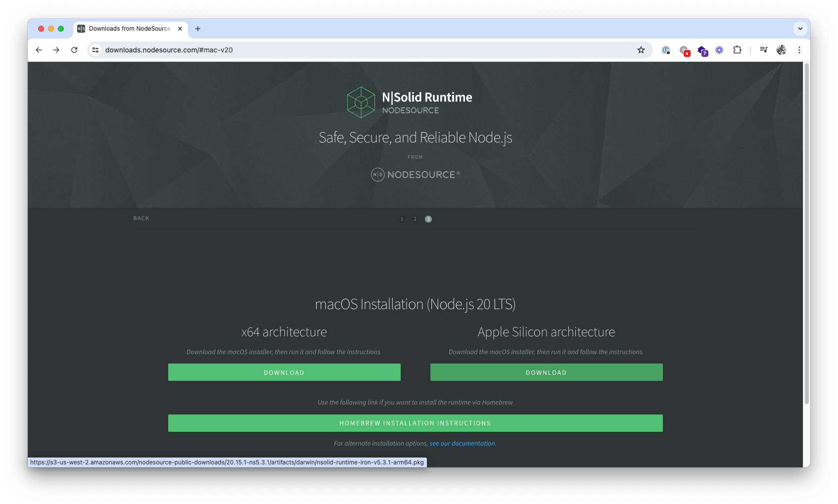Click the 'Apple Silicon architecture' heading
838x504 pixels.
547,332
